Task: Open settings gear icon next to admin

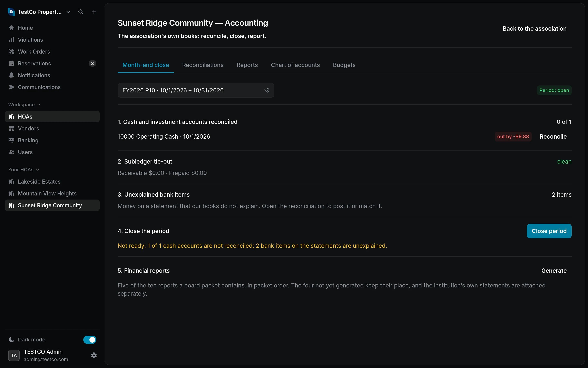Action: point(94,355)
